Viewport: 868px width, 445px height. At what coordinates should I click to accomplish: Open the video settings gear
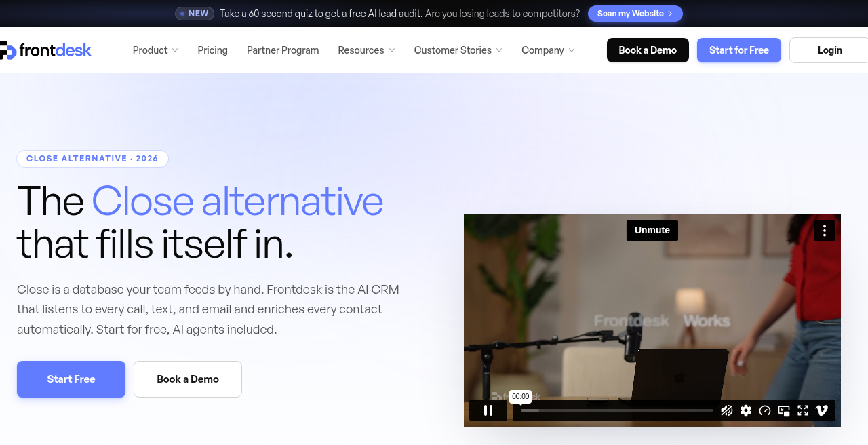click(x=746, y=410)
